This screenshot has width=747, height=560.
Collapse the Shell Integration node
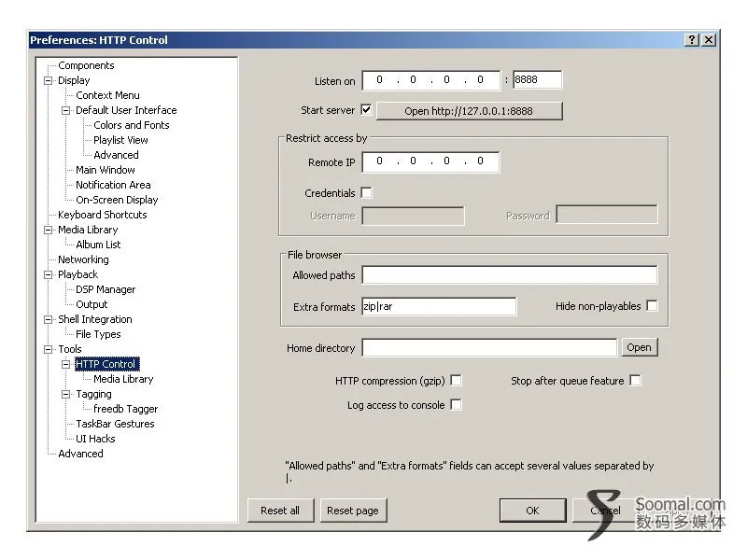coord(49,319)
